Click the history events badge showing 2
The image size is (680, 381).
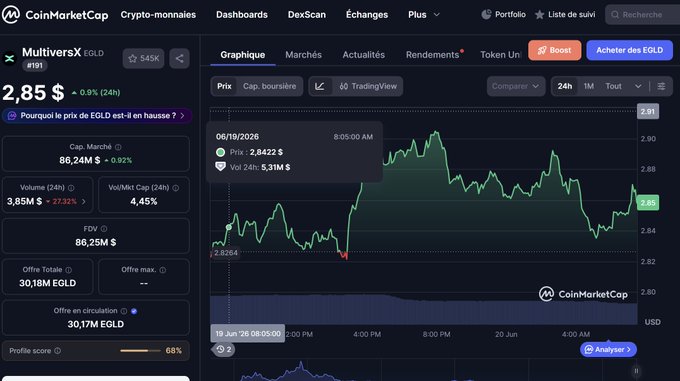(223, 349)
